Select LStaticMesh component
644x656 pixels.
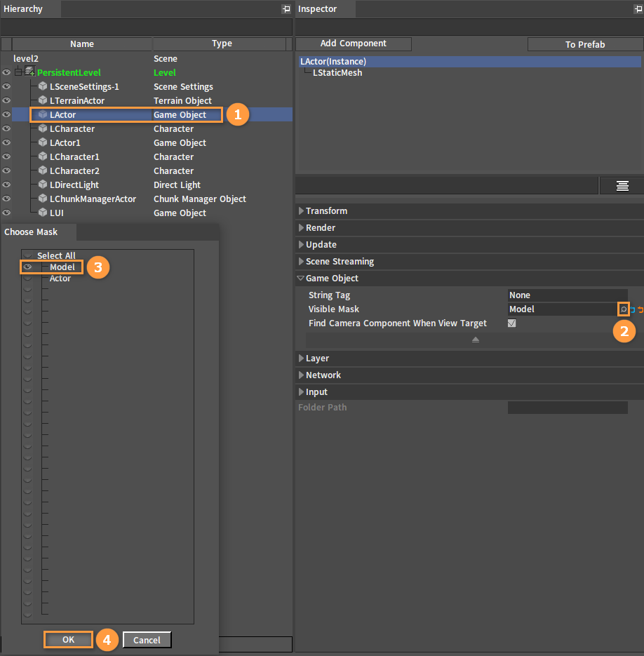click(337, 73)
